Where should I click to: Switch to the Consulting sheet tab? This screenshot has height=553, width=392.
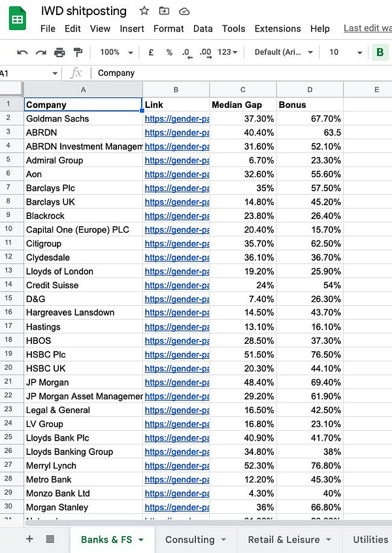189,539
